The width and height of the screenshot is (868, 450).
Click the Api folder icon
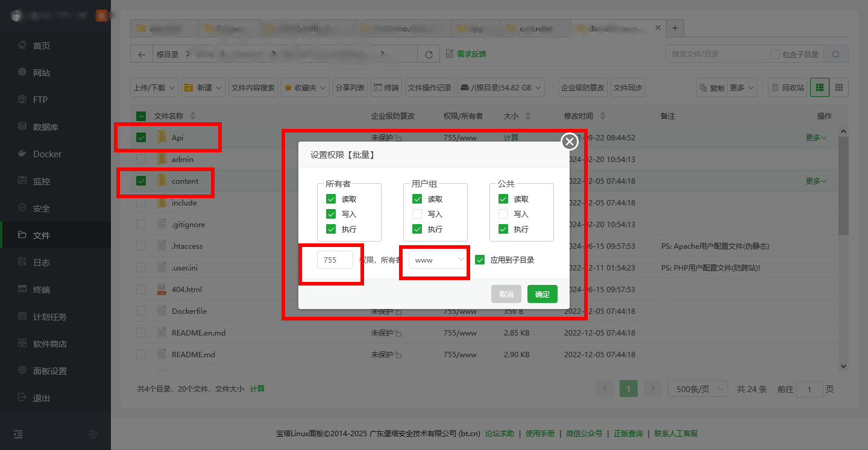tap(162, 137)
